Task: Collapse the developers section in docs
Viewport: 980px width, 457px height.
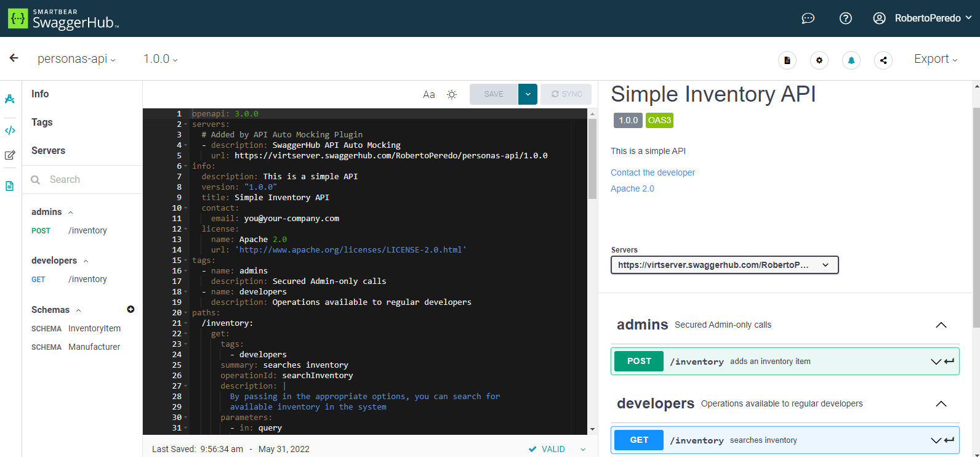Action: pos(941,404)
